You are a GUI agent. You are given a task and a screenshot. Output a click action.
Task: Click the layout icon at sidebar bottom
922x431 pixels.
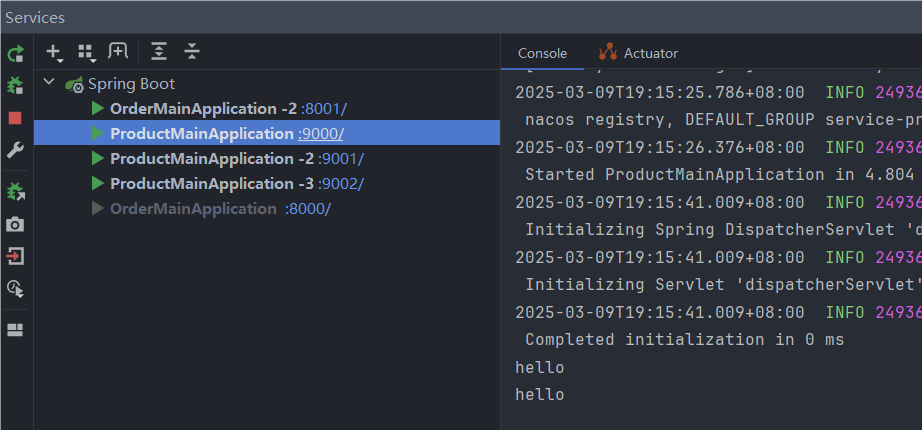coord(15,330)
